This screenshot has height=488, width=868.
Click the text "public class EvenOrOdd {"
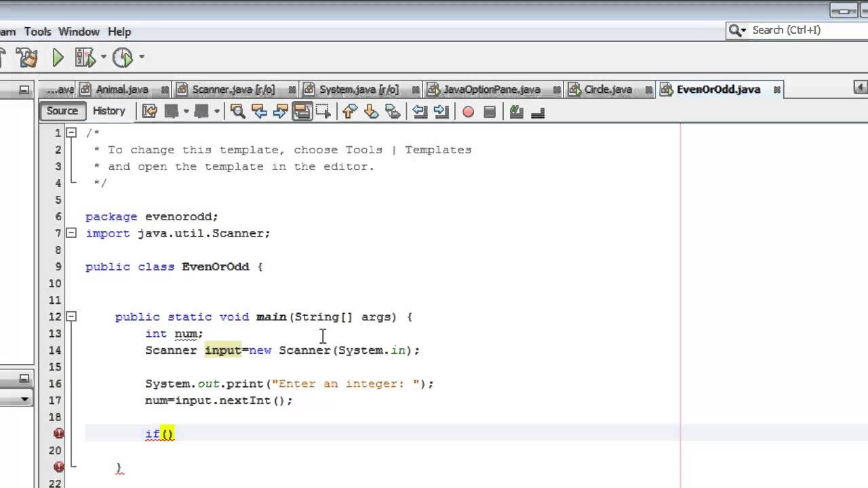[x=174, y=267]
